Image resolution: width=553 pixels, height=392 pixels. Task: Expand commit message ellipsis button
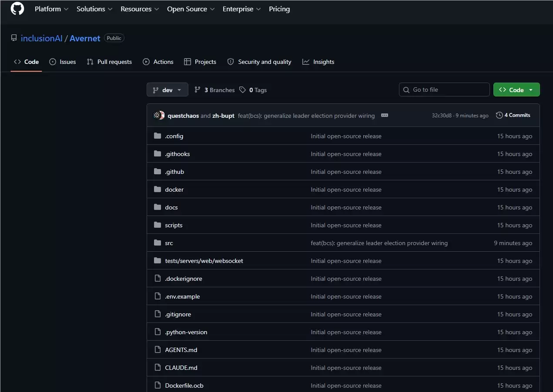click(x=384, y=116)
